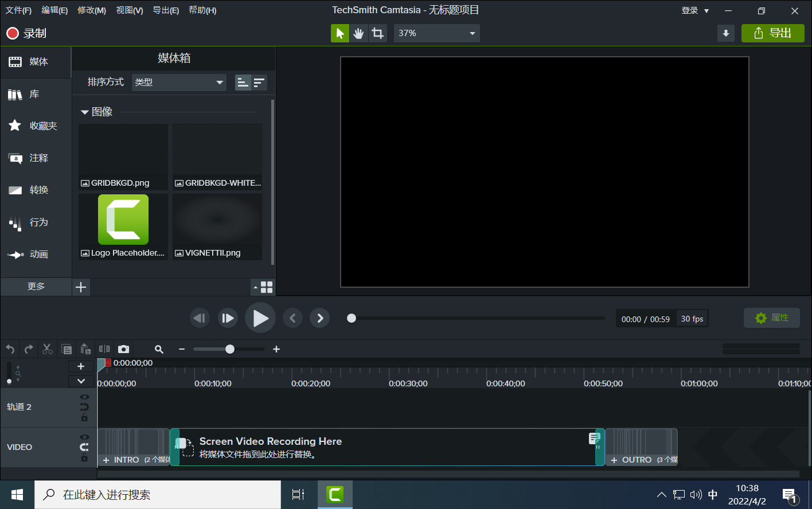Sort media in ascending order
This screenshot has height=509, width=812.
[243, 83]
